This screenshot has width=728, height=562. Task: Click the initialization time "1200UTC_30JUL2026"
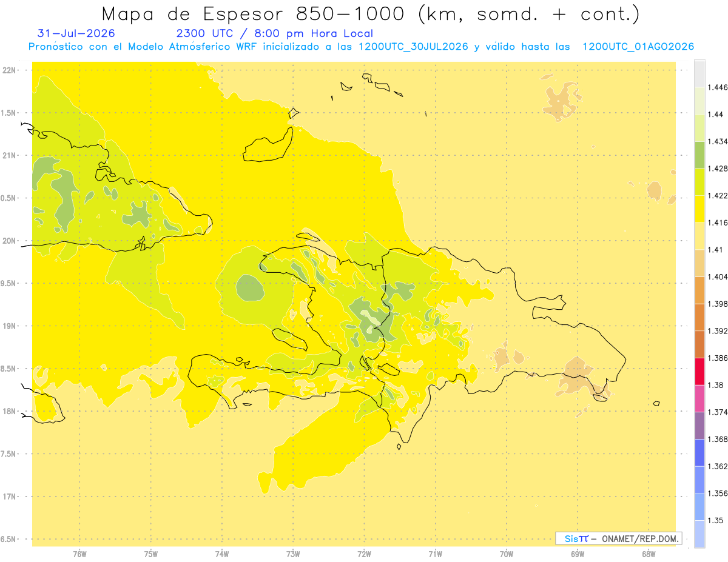(x=414, y=47)
